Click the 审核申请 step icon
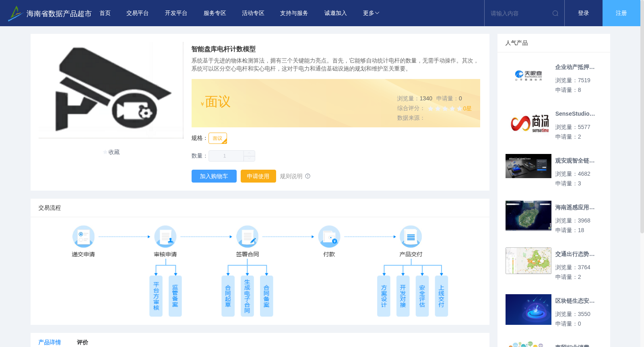644x347 pixels. (x=165, y=237)
